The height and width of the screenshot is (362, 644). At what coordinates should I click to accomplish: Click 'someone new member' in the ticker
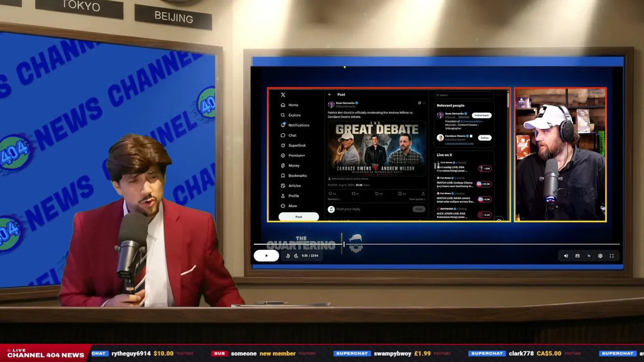click(x=263, y=353)
